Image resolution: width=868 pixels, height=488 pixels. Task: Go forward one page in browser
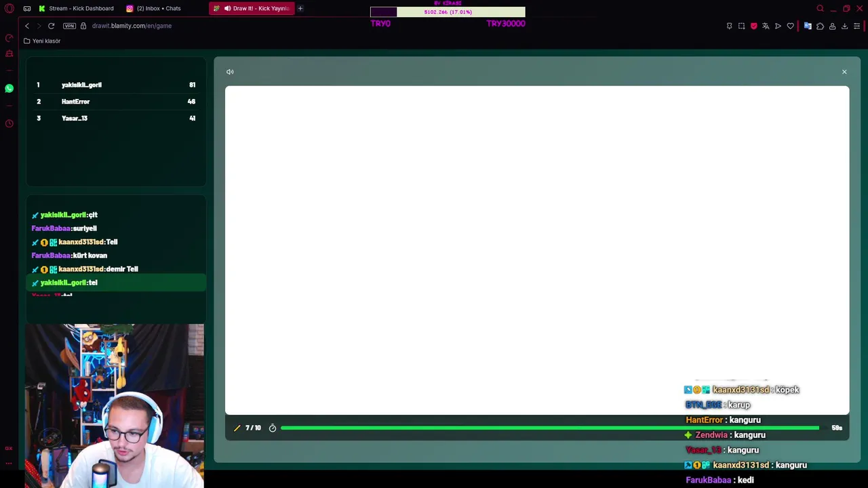pos(39,26)
